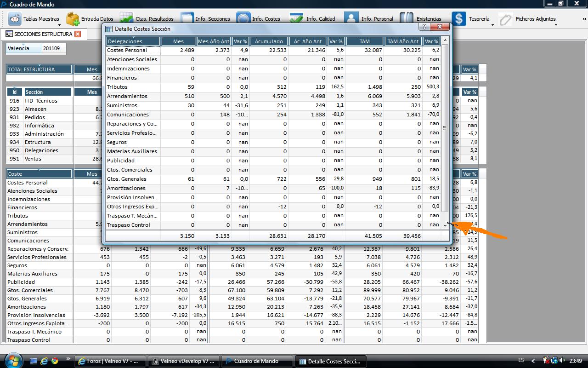
Task: Launch Chrome from the quick launch bar
Action: (55, 361)
